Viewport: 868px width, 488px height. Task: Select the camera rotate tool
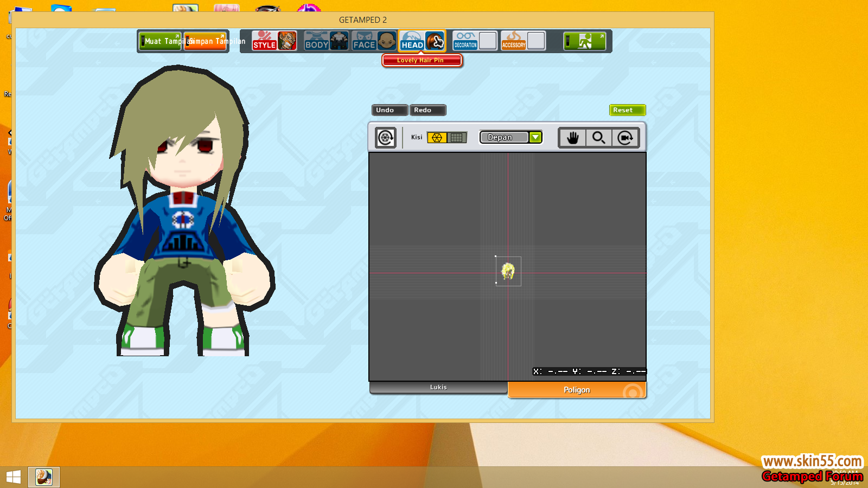625,138
